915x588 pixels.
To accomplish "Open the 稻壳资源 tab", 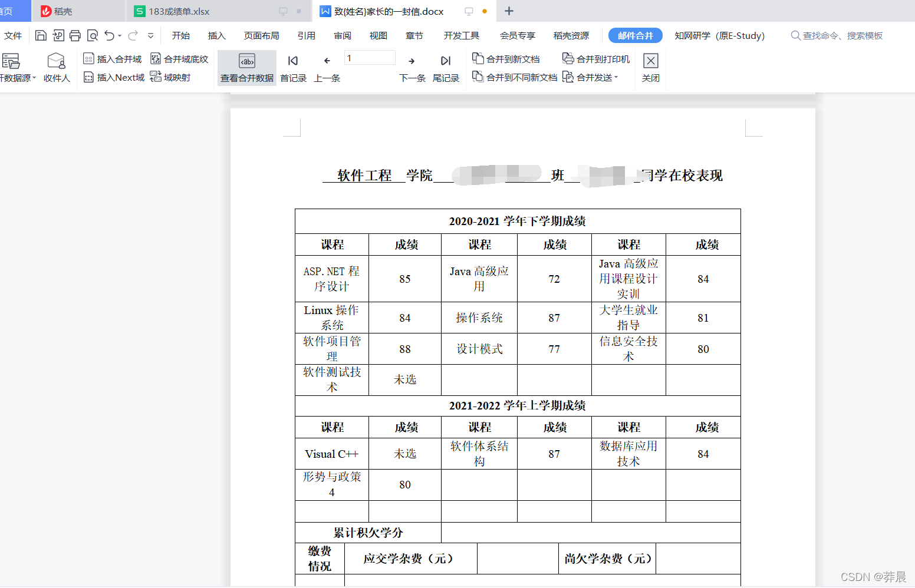I will tap(571, 36).
